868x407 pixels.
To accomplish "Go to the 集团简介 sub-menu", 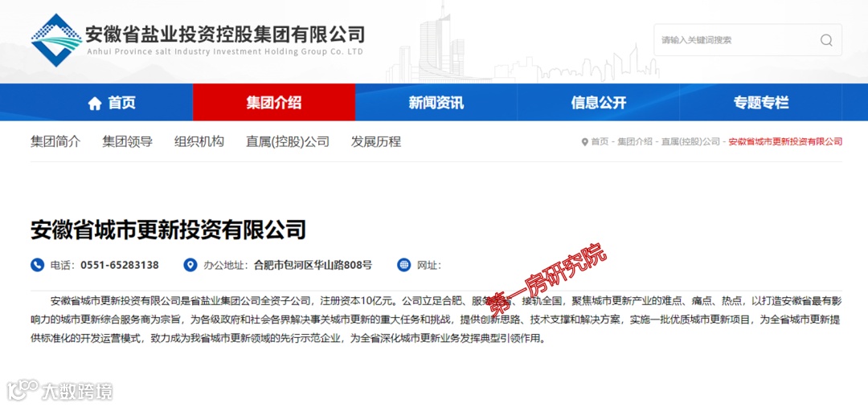I will point(55,141).
